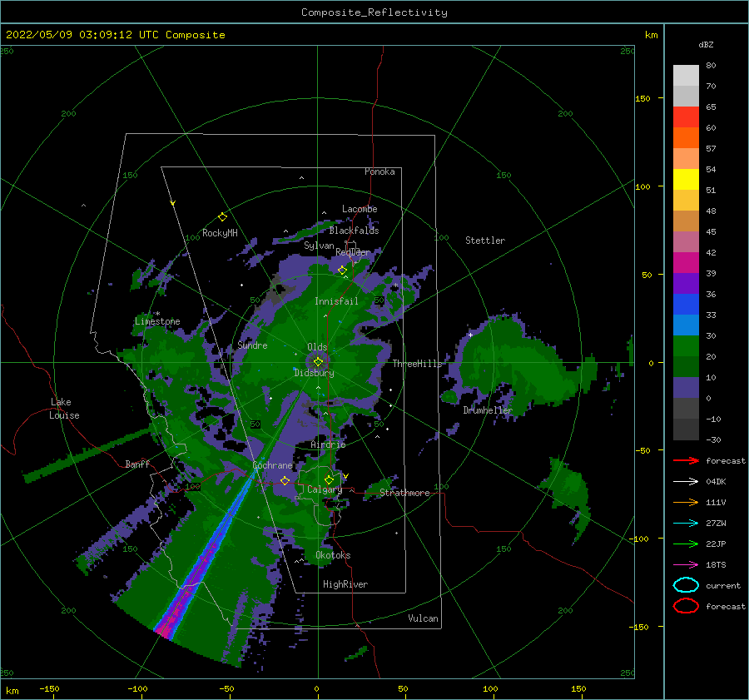Pick the bright green 20-30 dBZ swatch
The width and height of the screenshot is (749, 700).
coord(686,346)
